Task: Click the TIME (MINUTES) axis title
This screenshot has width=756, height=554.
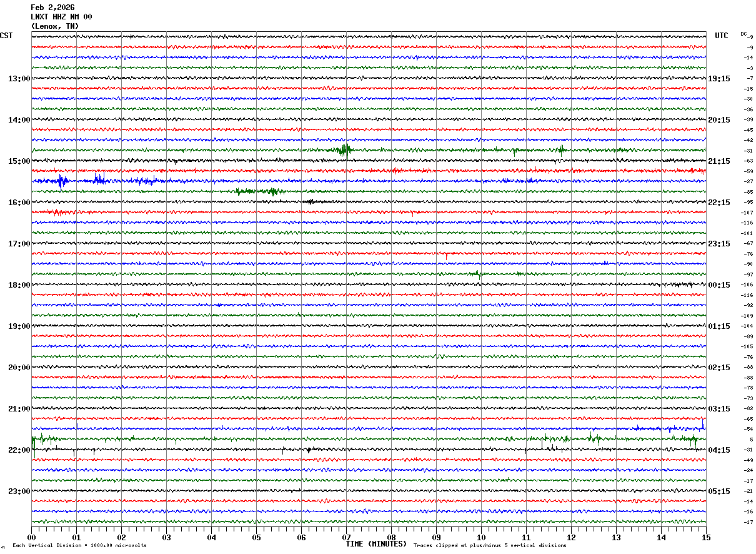Action: point(376,544)
